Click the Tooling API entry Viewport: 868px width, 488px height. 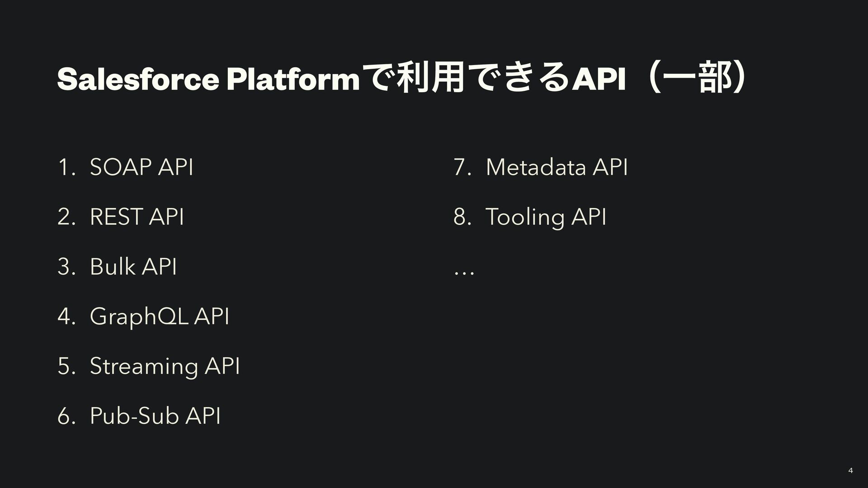click(x=546, y=217)
